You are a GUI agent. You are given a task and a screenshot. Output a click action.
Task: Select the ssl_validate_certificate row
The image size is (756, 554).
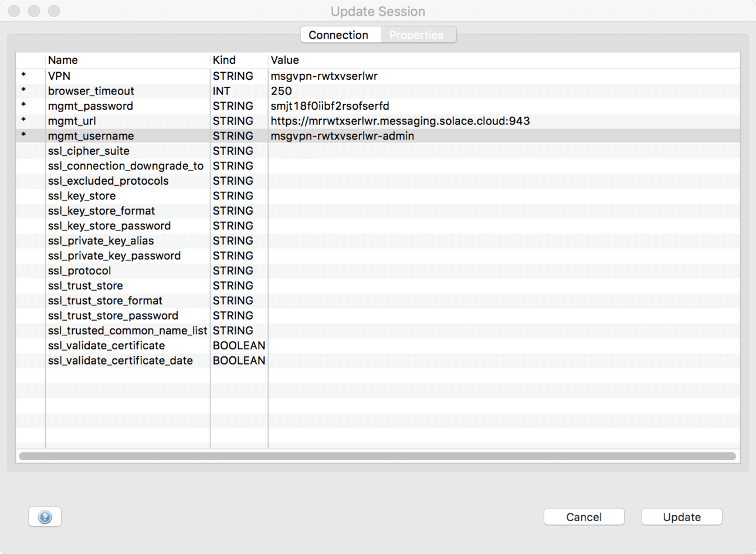click(x=117, y=345)
